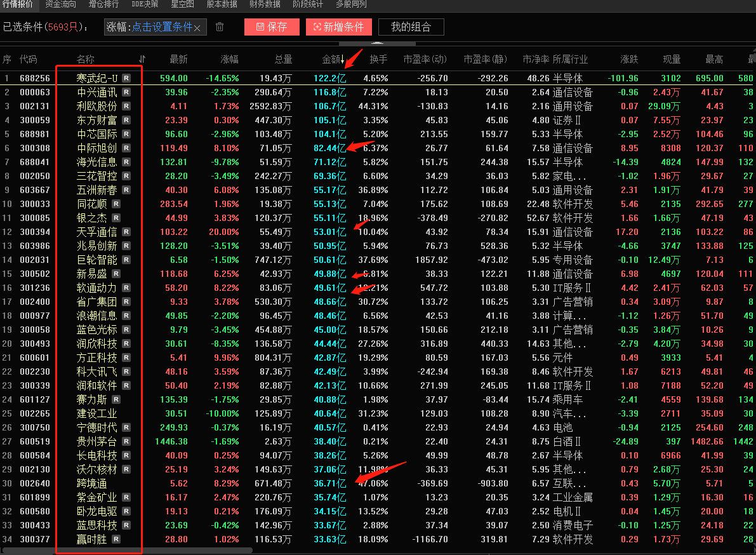Click the R badge next to 中芯国际

coord(126,134)
